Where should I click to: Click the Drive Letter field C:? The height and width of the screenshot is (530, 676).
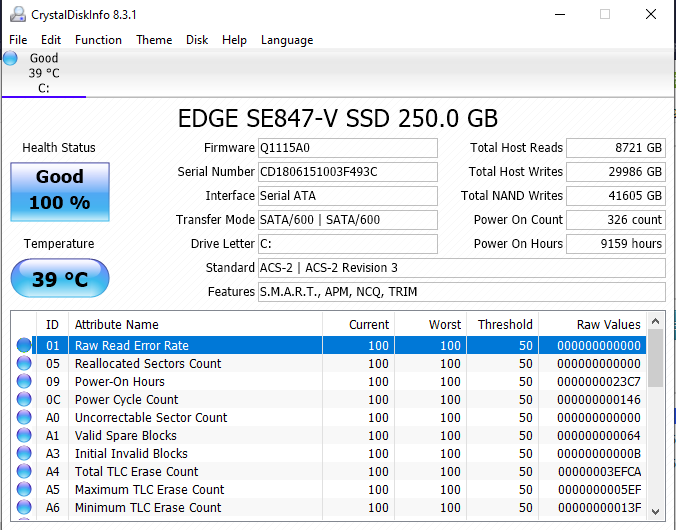tap(347, 244)
